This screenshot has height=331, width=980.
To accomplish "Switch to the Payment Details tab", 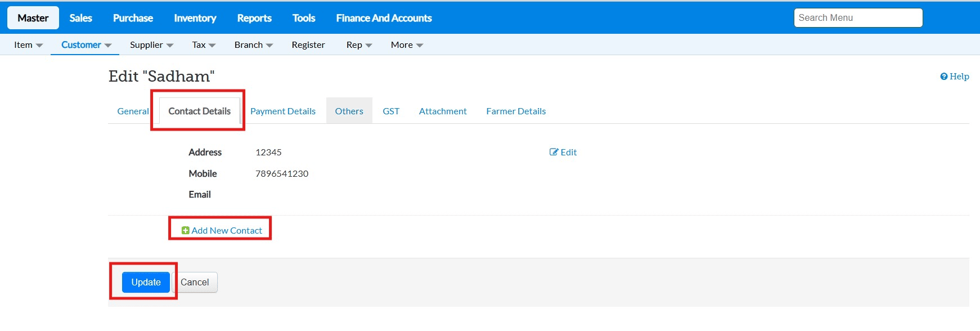I will (x=283, y=111).
